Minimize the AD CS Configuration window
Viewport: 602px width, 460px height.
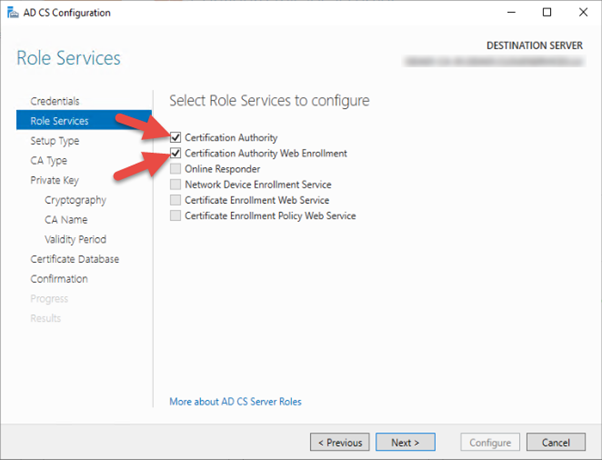click(511, 12)
